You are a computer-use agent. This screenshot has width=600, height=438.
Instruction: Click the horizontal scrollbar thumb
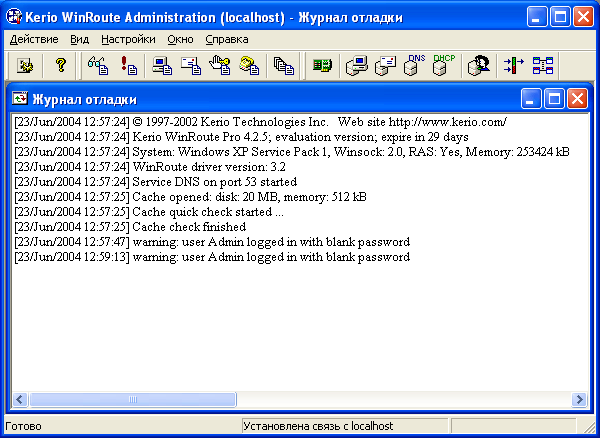point(133,400)
